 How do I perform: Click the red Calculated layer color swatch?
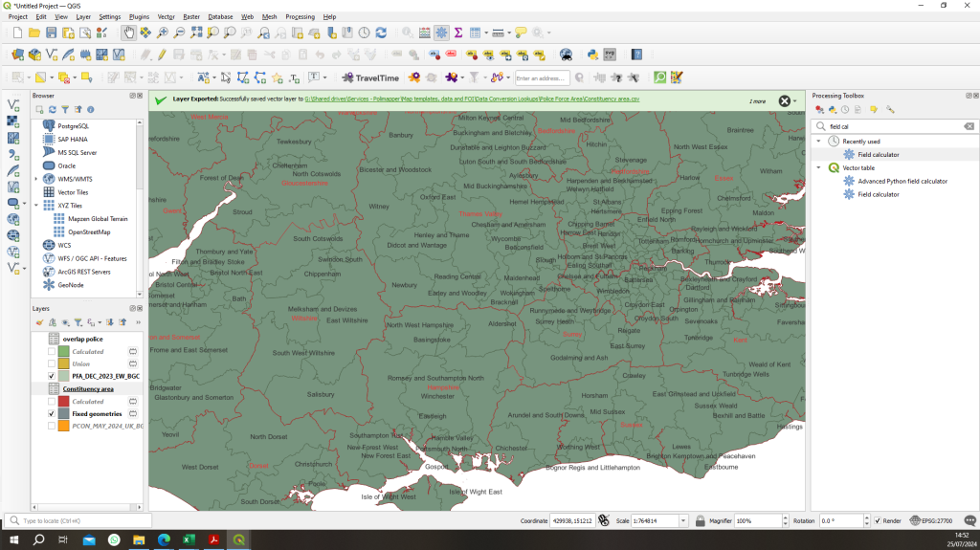pos(64,402)
